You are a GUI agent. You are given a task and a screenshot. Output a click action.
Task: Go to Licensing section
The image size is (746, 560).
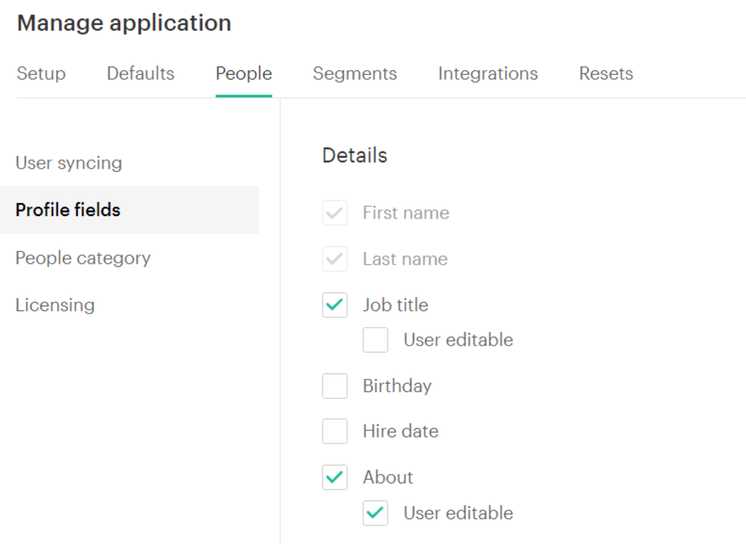pos(55,305)
